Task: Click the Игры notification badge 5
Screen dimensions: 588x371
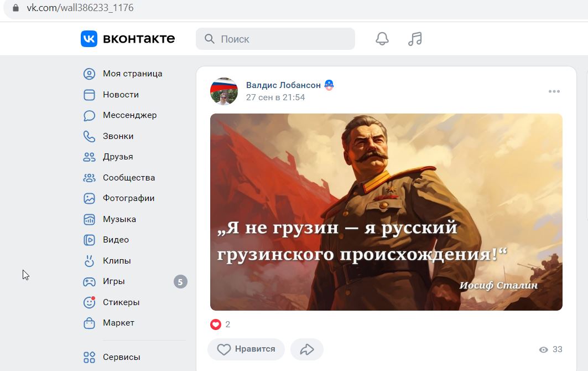Action: pos(180,282)
